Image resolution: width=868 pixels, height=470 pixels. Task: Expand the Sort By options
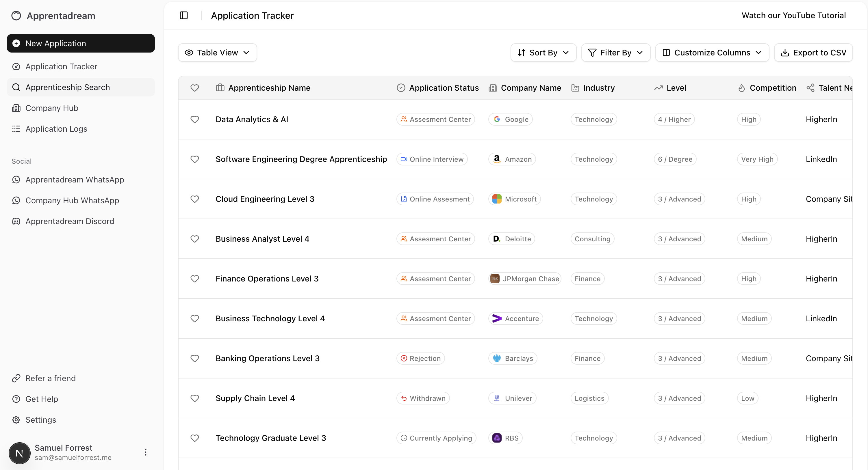coord(543,52)
